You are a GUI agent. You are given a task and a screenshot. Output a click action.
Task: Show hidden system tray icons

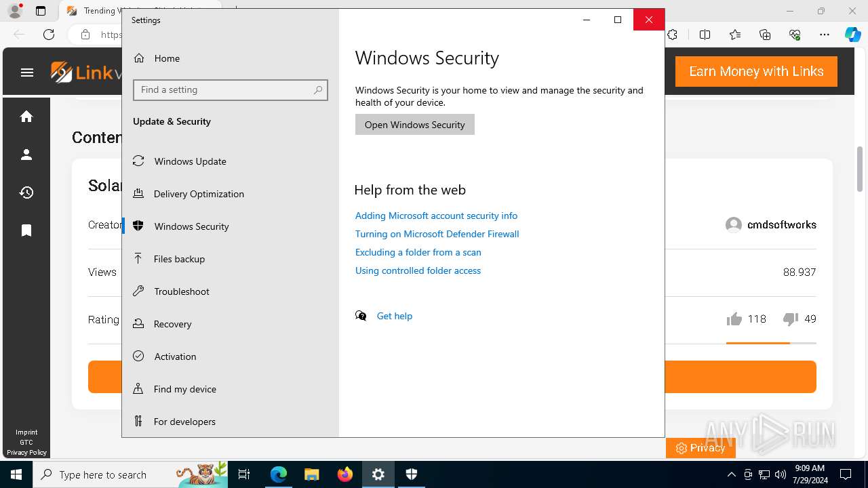click(731, 474)
